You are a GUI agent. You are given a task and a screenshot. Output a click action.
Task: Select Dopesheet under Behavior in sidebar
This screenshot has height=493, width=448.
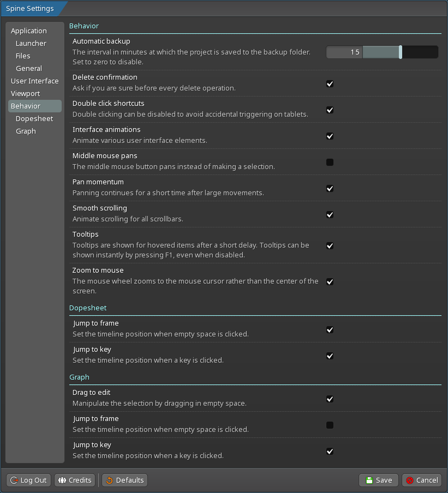click(34, 119)
